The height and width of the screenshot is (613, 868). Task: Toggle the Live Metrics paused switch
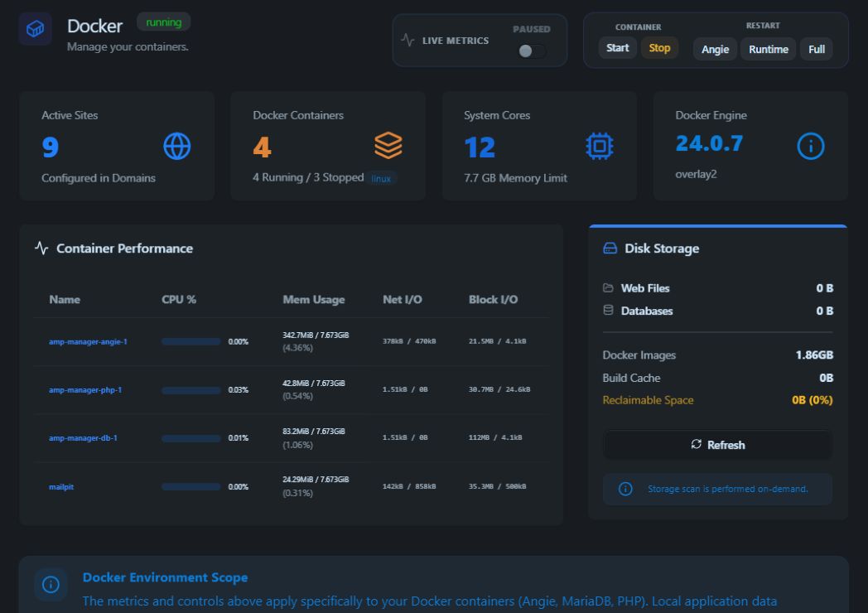(532, 51)
